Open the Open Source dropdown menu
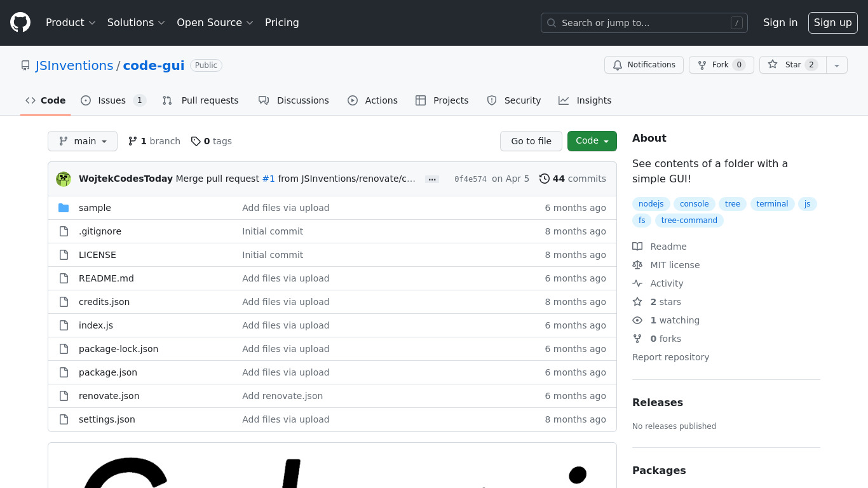 pyautogui.click(x=215, y=23)
